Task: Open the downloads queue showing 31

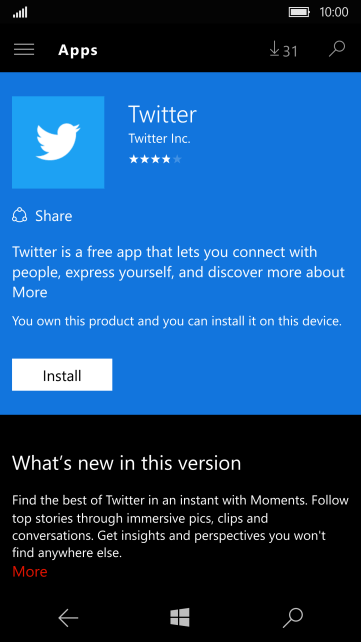Action: [283, 50]
